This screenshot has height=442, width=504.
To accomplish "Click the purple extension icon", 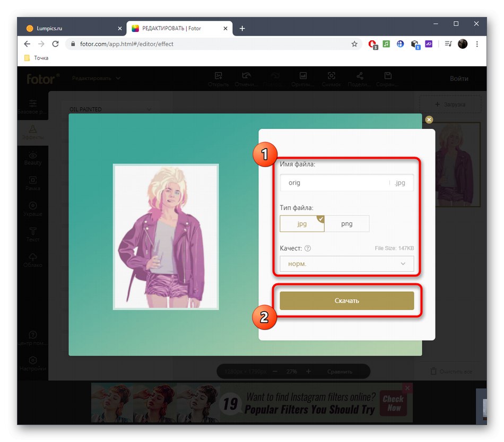I will 429,44.
